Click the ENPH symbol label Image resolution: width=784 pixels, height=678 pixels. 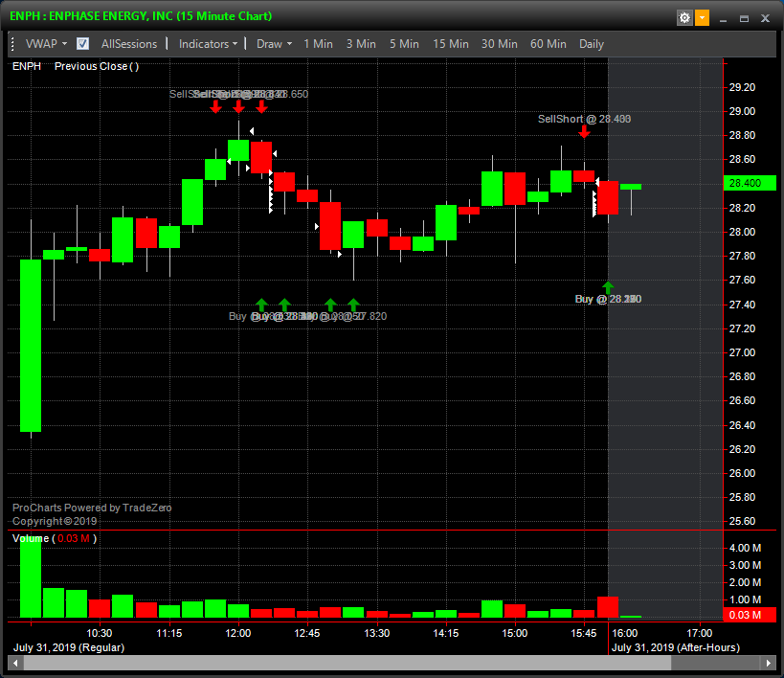27,66
